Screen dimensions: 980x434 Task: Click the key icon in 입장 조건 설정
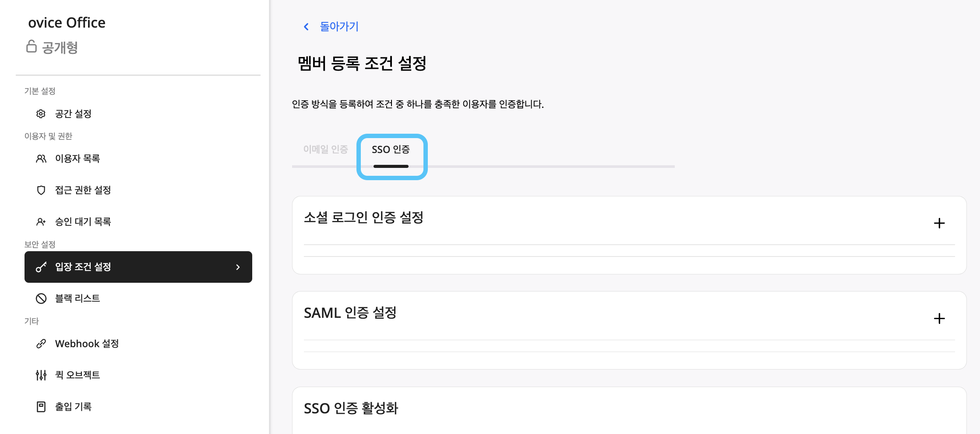point(41,267)
